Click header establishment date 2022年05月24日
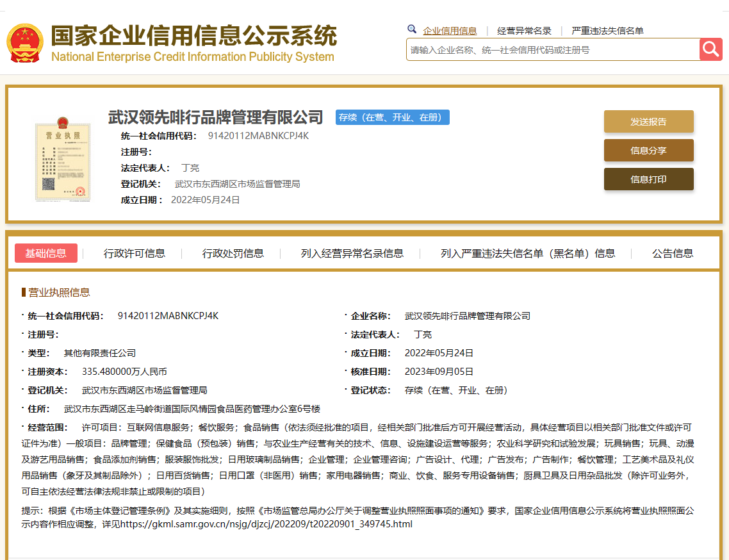 (205, 200)
